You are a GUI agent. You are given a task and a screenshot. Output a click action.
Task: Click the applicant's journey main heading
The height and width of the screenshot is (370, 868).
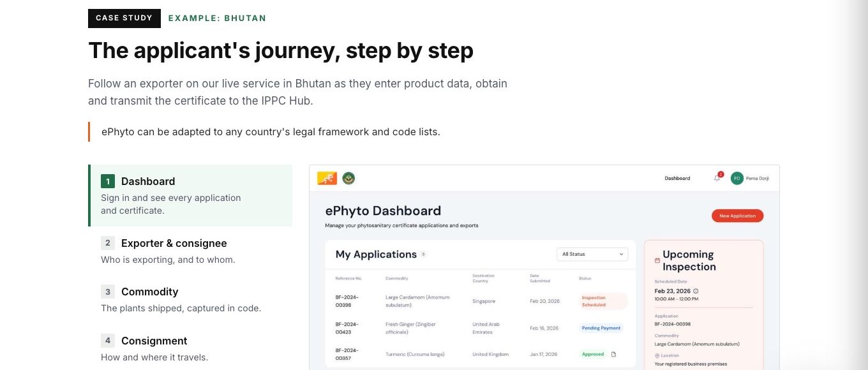tap(281, 50)
